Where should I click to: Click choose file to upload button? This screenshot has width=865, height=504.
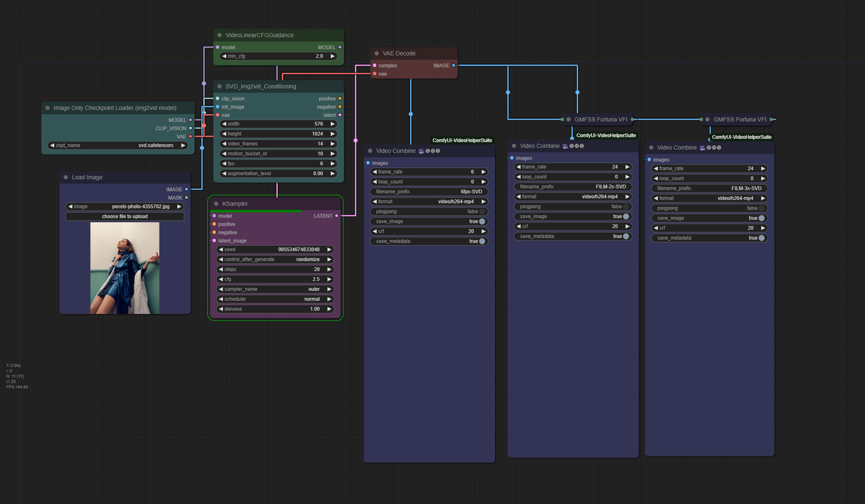click(x=125, y=216)
